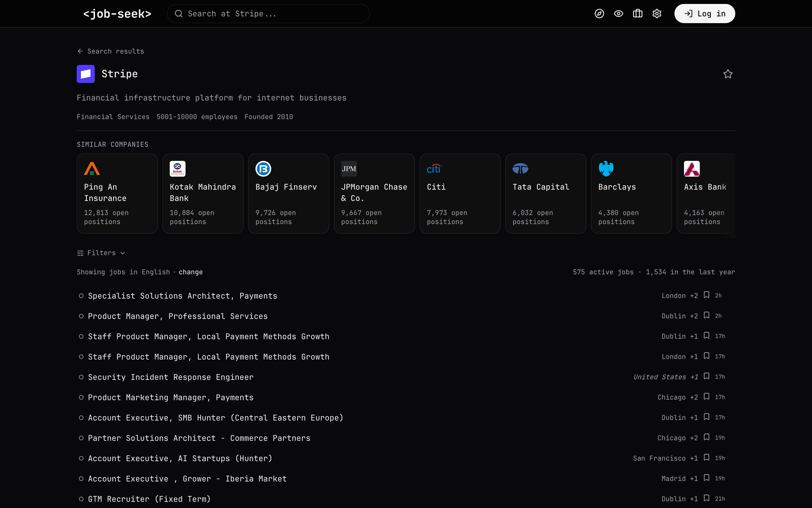
Task: Open the briefcase icon in header
Action: tap(637, 14)
